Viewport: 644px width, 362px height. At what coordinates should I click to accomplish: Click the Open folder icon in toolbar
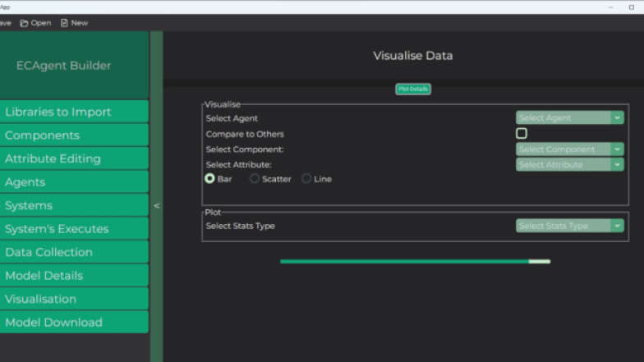[25, 23]
